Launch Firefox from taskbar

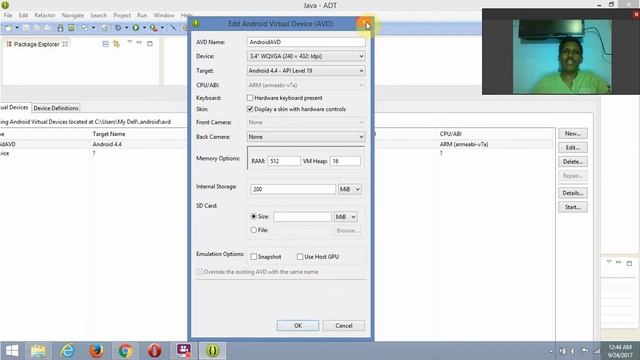coord(96,351)
